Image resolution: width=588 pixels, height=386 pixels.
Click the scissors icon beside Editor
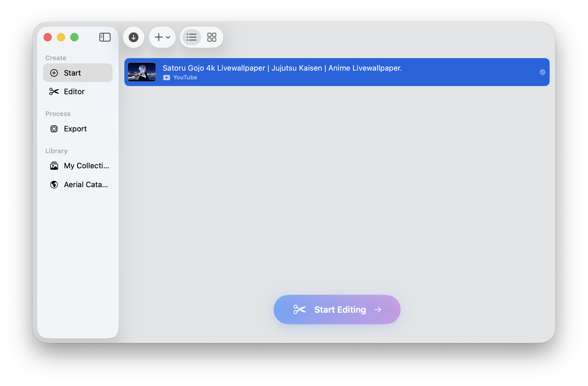[x=54, y=92]
